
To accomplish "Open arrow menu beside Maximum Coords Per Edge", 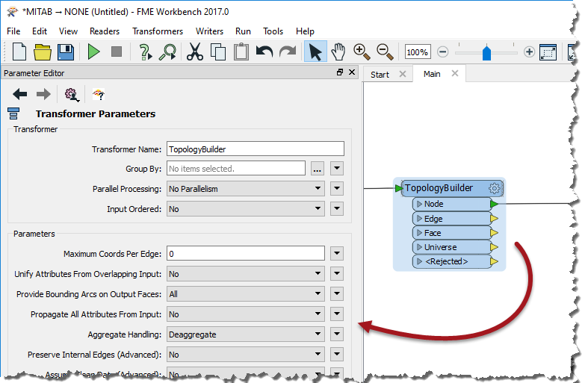I will pos(337,253).
